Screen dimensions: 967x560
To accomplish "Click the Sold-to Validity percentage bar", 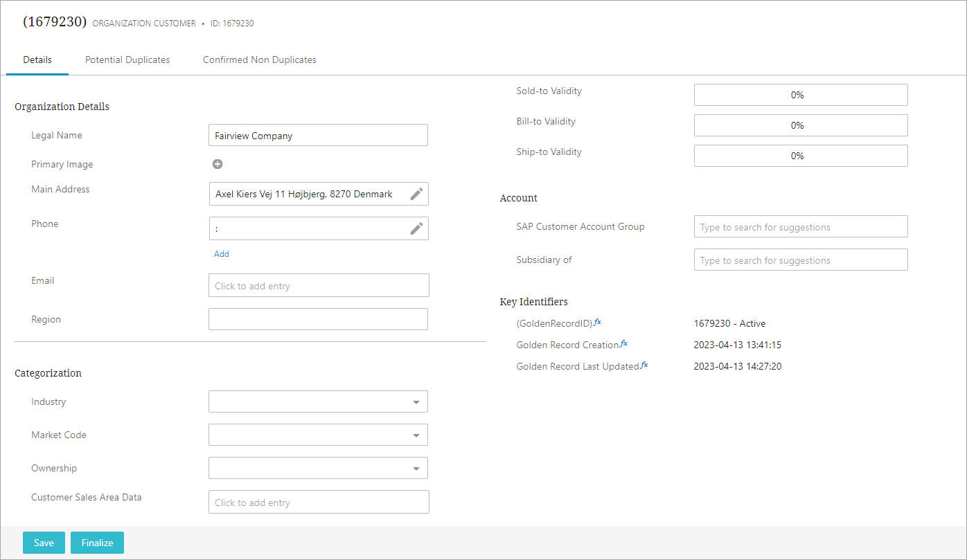I will pyautogui.click(x=800, y=95).
